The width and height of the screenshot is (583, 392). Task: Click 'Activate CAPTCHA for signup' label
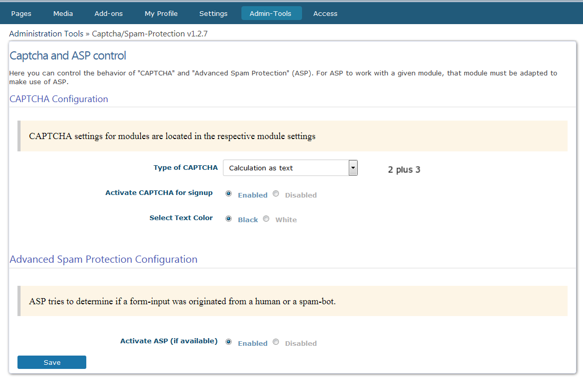(159, 193)
